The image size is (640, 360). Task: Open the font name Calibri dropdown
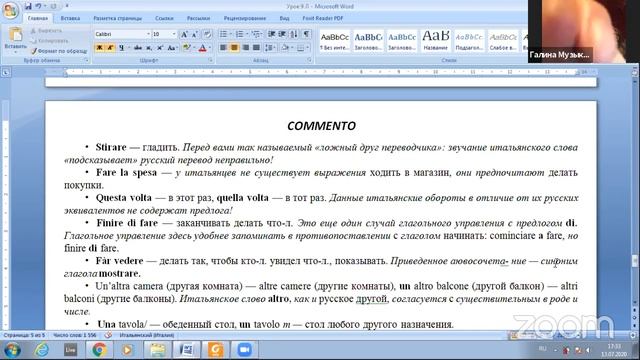148,34
